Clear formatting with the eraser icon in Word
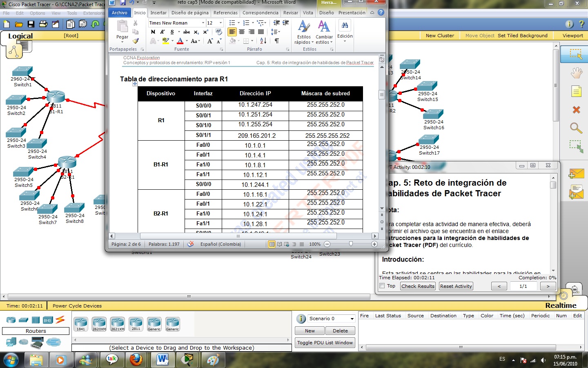588x368 pixels. point(219,32)
